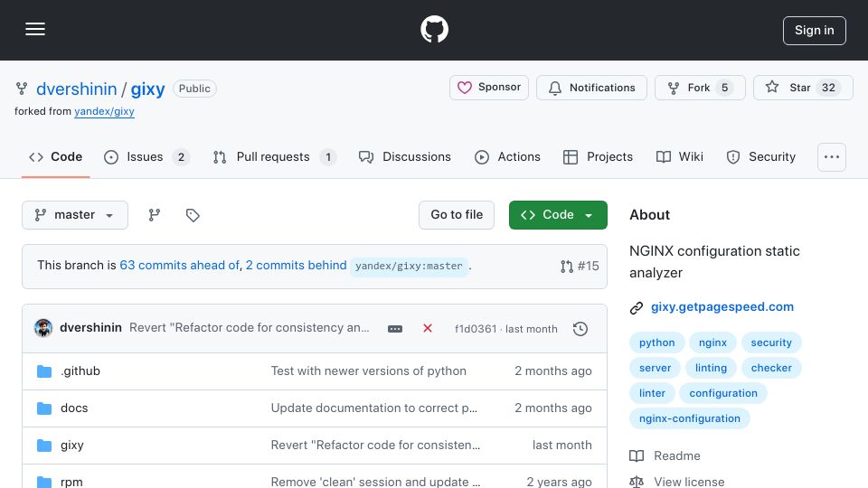Open the docs folder

tap(74, 408)
